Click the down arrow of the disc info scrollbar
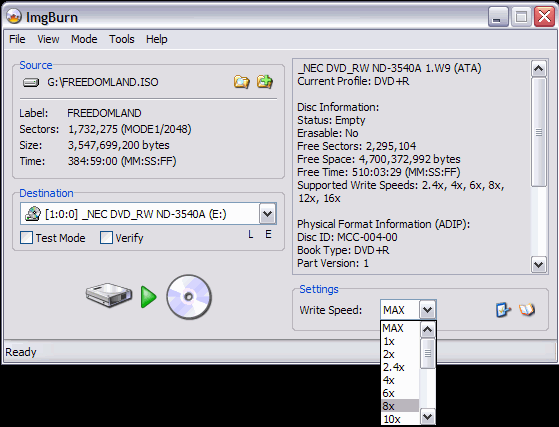 (538, 265)
